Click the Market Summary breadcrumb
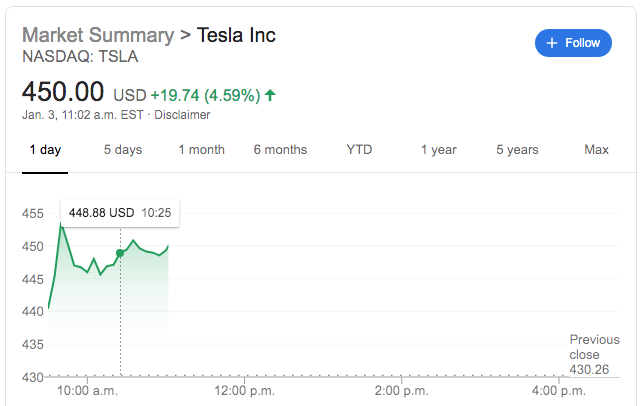Viewport: 642px width, 406px height. pos(97,35)
